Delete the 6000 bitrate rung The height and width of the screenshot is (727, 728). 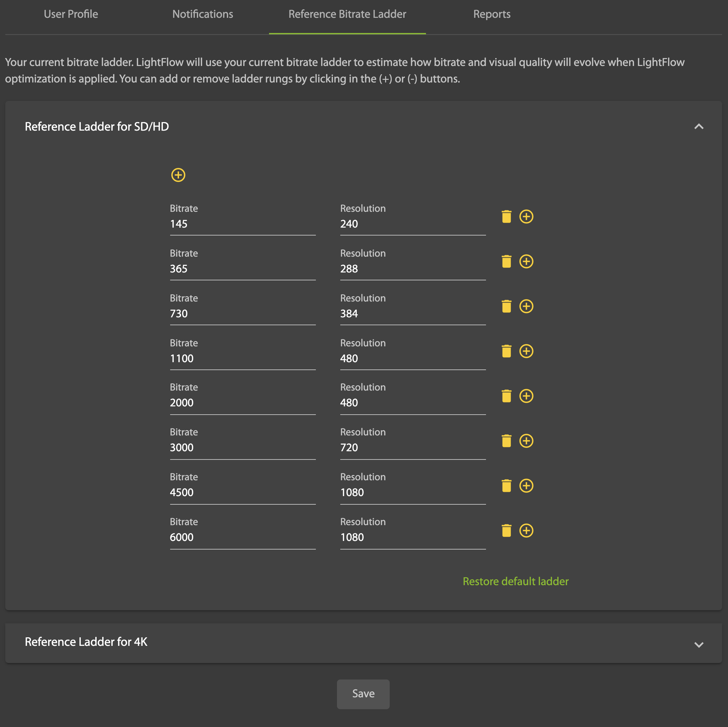[506, 531]
